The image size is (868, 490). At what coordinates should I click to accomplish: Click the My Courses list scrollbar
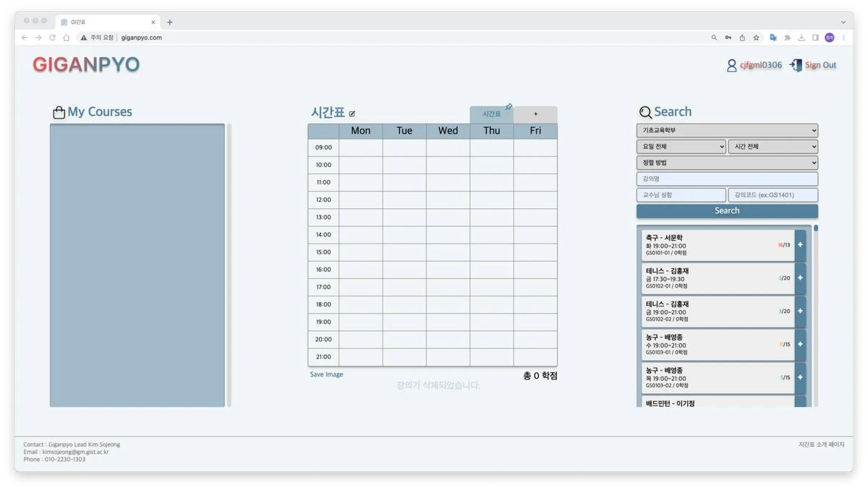click(x=229, y=265)
